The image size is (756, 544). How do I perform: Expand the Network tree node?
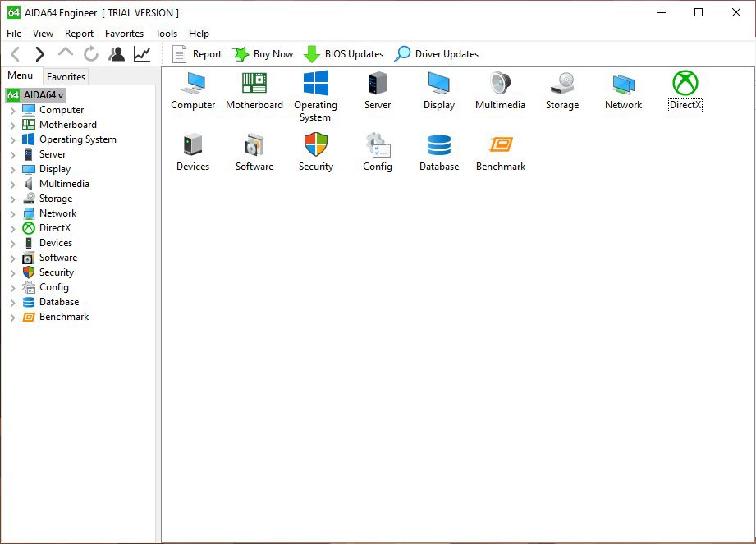pos(13,214)
